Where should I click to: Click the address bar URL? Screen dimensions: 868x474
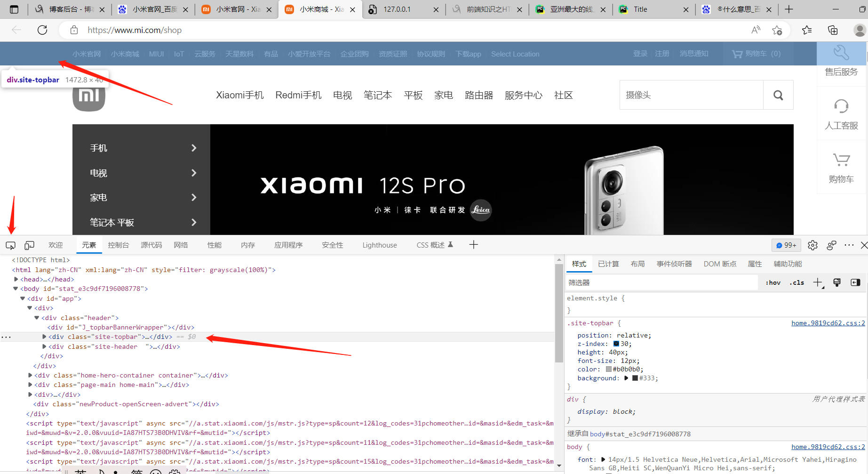(x=135, y=30)
